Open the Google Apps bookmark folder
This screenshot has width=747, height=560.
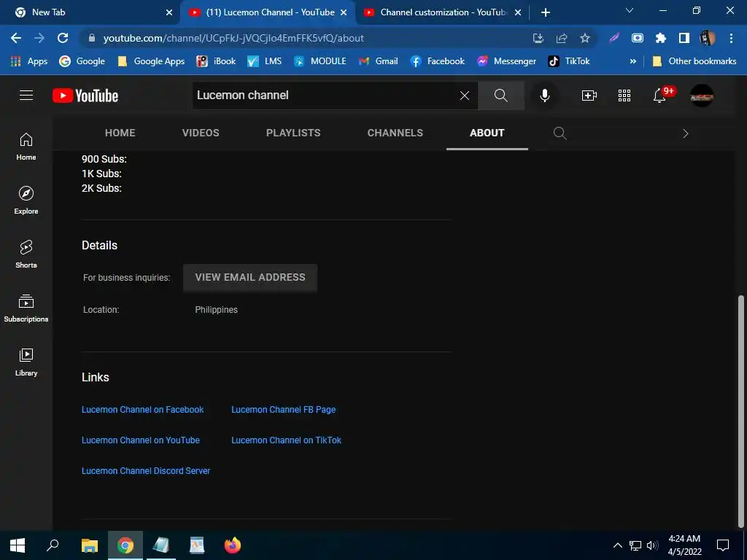pos(151,61)
